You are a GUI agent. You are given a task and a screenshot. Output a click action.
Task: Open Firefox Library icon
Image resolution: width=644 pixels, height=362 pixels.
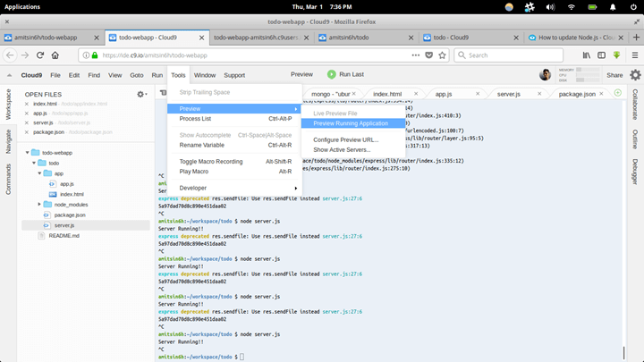pyautogui.click(x=587, y=55)
